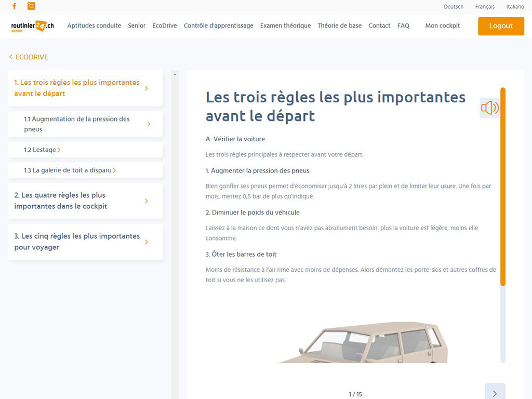Open the Instagram icon link
The width and height of the screenshot is (532, 399).
point(31,6)
